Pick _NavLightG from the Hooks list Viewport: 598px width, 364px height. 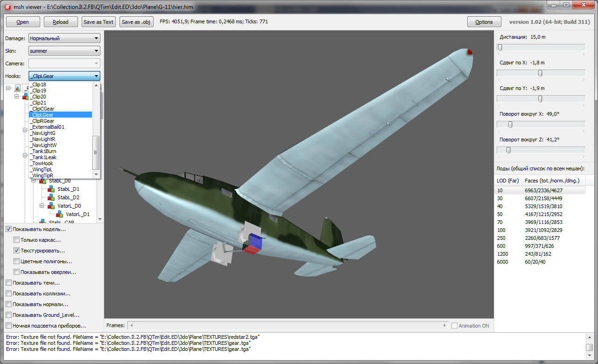click(x=60, y=133)
